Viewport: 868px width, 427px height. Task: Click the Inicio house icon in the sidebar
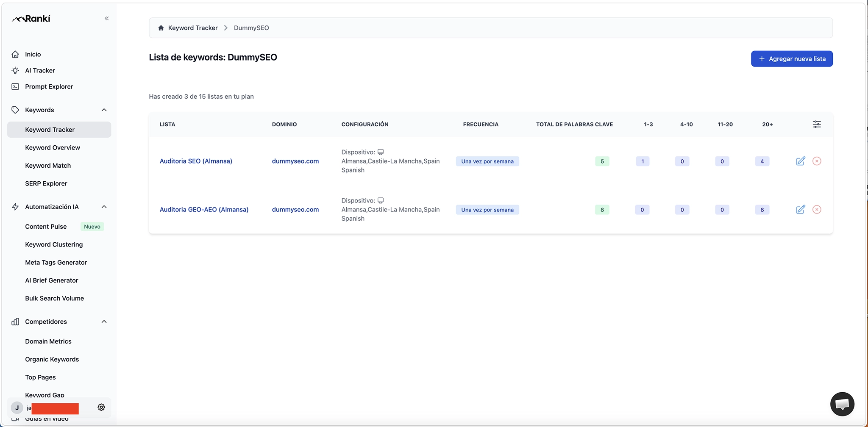(15, 54)
